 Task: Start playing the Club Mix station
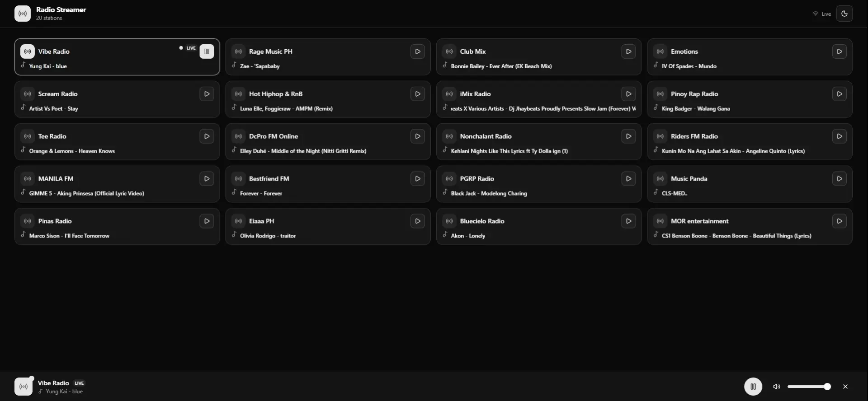pyautogui.click(x=628, y=51)
